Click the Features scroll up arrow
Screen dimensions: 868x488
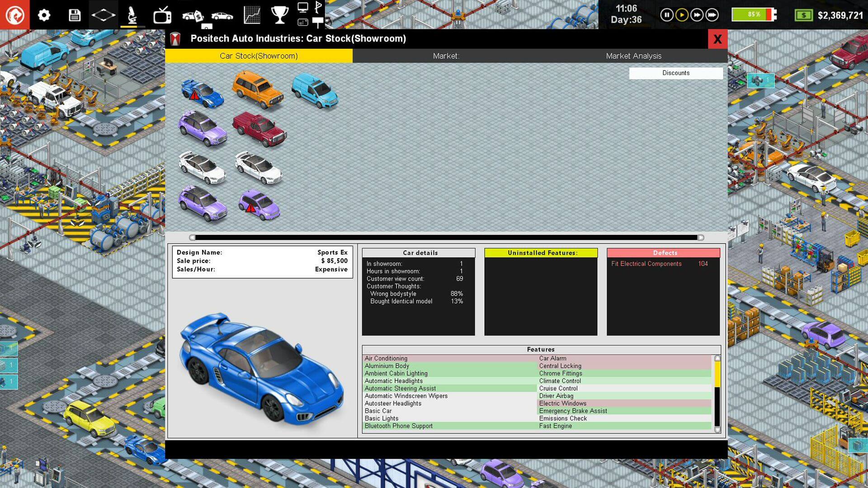tap(717, 358)
